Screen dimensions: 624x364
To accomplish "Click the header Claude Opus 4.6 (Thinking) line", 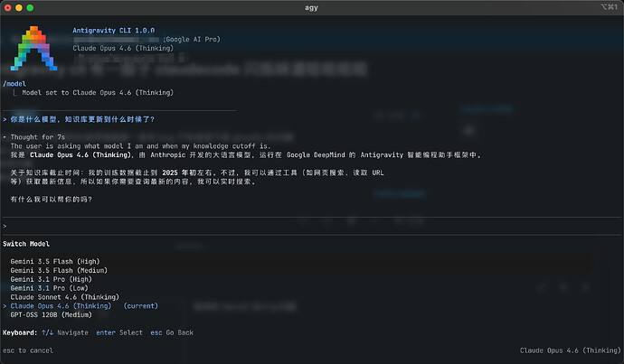I will tap(123, 48).
